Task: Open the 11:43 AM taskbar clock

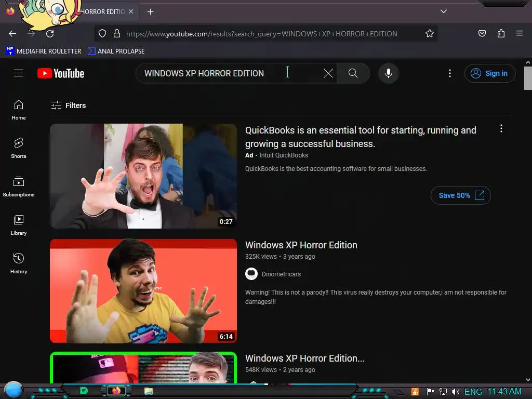Action: [504, 392]
